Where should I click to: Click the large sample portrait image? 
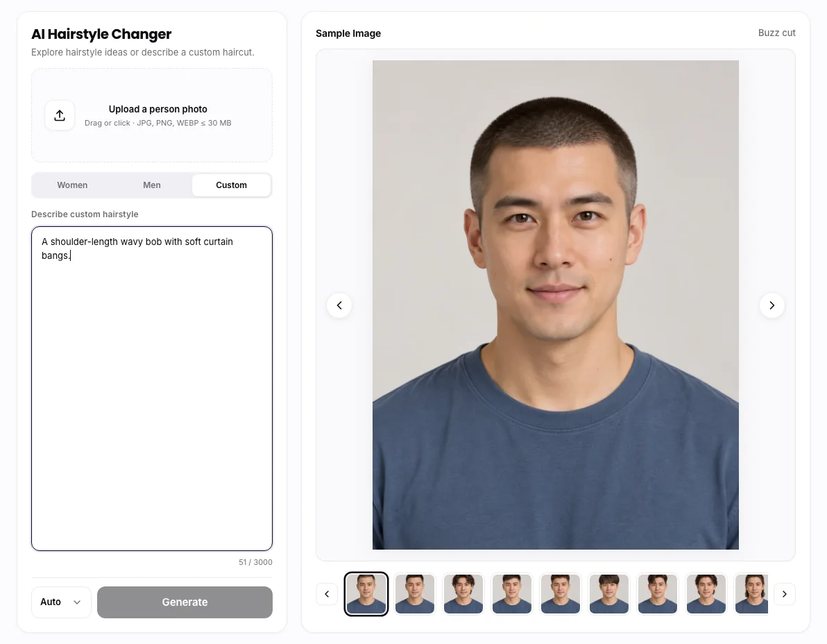(x=555, y=305)
